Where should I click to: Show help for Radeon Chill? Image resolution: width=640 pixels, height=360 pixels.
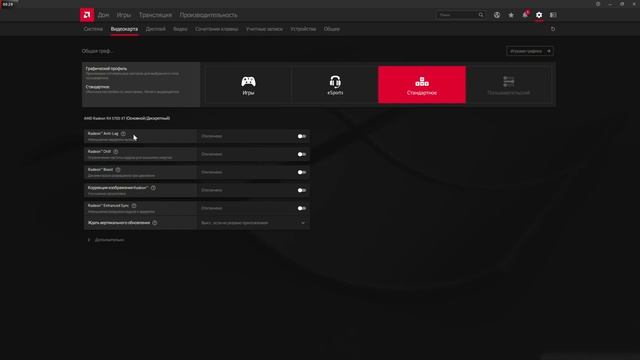point(116,151)
